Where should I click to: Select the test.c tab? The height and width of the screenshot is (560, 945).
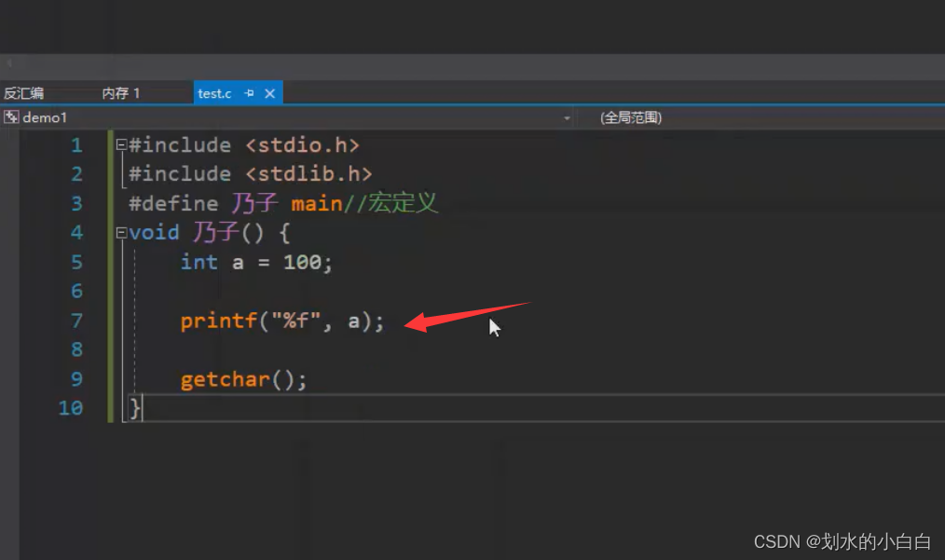point(214,93)
